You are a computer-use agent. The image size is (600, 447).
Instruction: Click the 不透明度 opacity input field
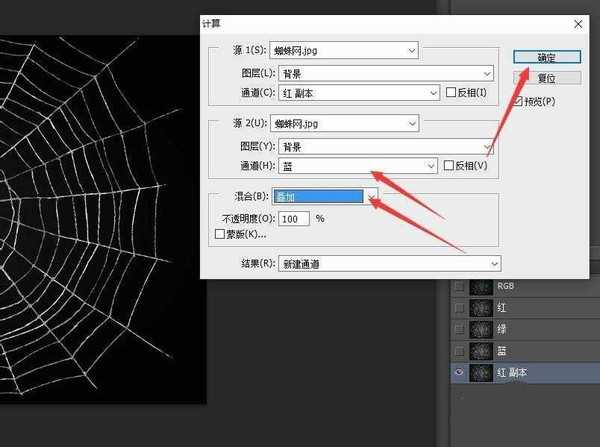click(293, 218)
